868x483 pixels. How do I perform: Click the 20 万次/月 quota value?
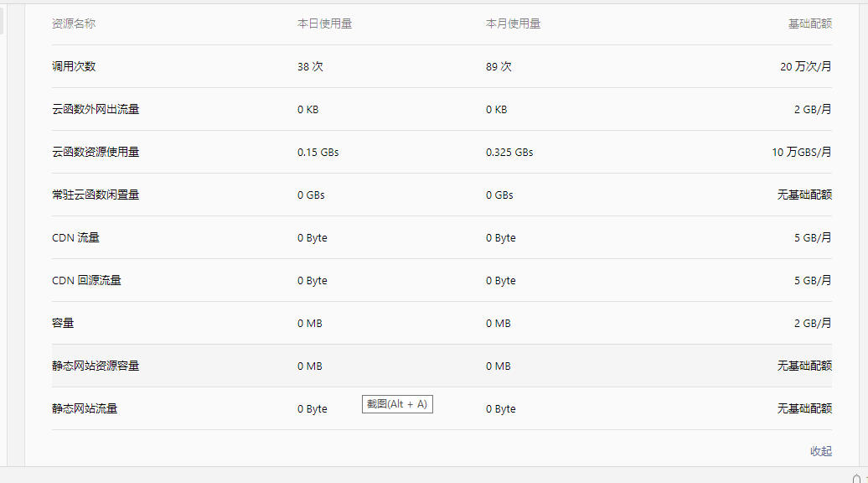806,66
